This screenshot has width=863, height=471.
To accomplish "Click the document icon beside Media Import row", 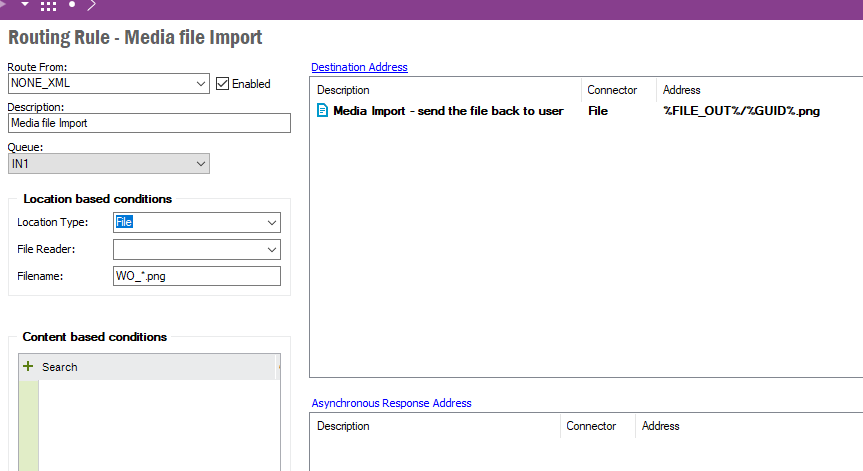I will pos(322,111).
